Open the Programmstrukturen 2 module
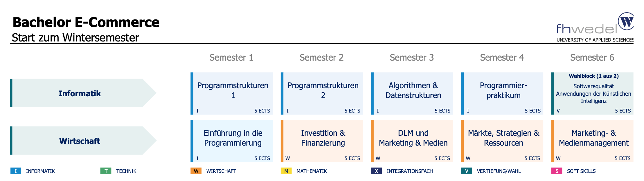The width and height of the screenshot is (644, 181). coord(322,93)
